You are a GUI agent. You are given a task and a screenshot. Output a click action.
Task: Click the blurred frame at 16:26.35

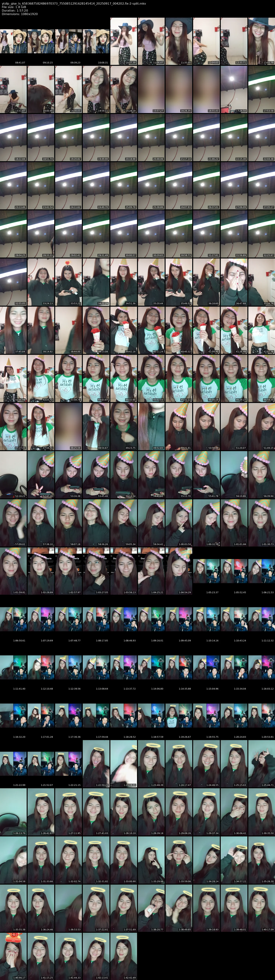point(179,89)
